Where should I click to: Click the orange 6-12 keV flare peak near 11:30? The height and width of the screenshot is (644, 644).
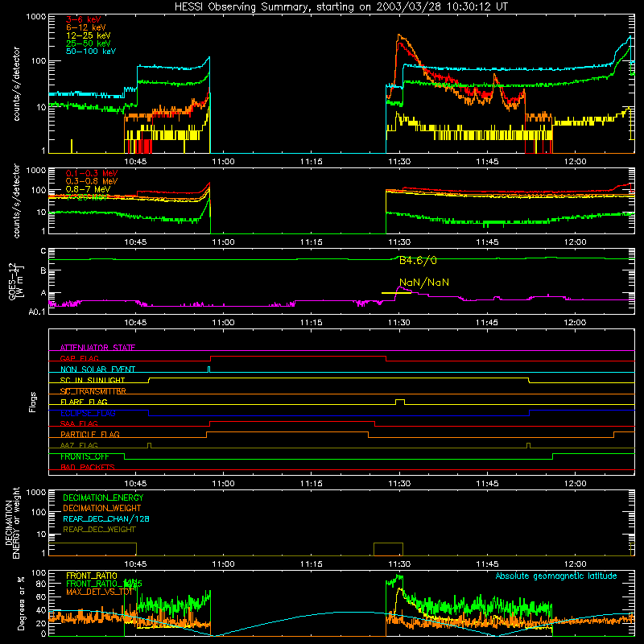[398, 36]
